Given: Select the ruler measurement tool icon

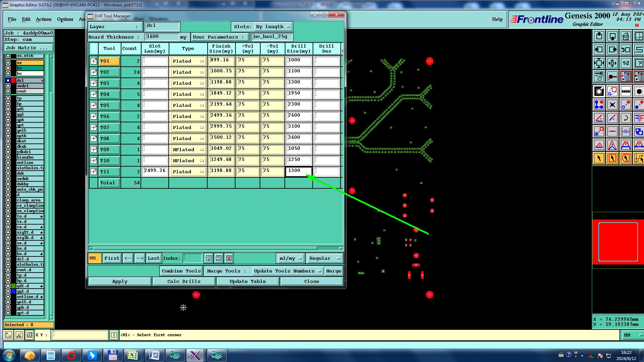Looking at the screenshot, I should (626, 91).
